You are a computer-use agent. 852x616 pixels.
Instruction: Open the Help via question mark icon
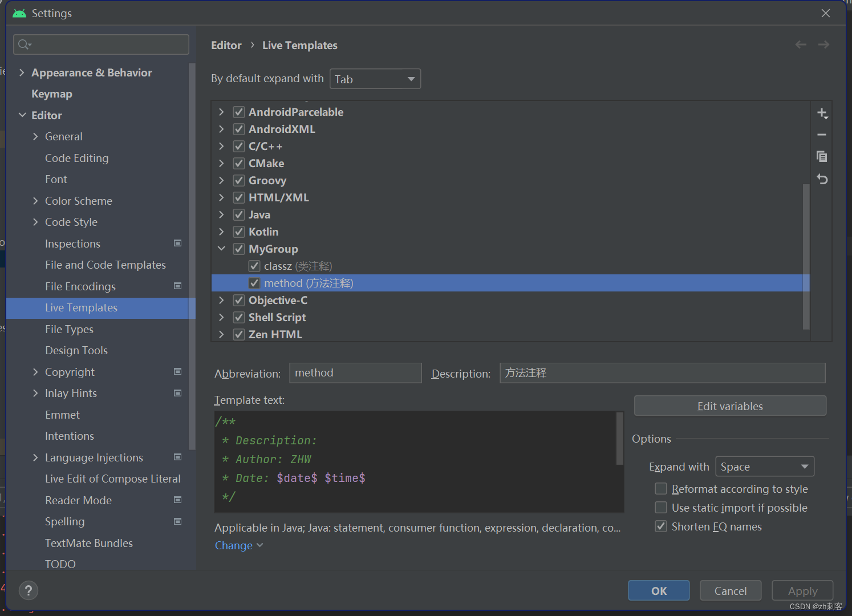29,590
